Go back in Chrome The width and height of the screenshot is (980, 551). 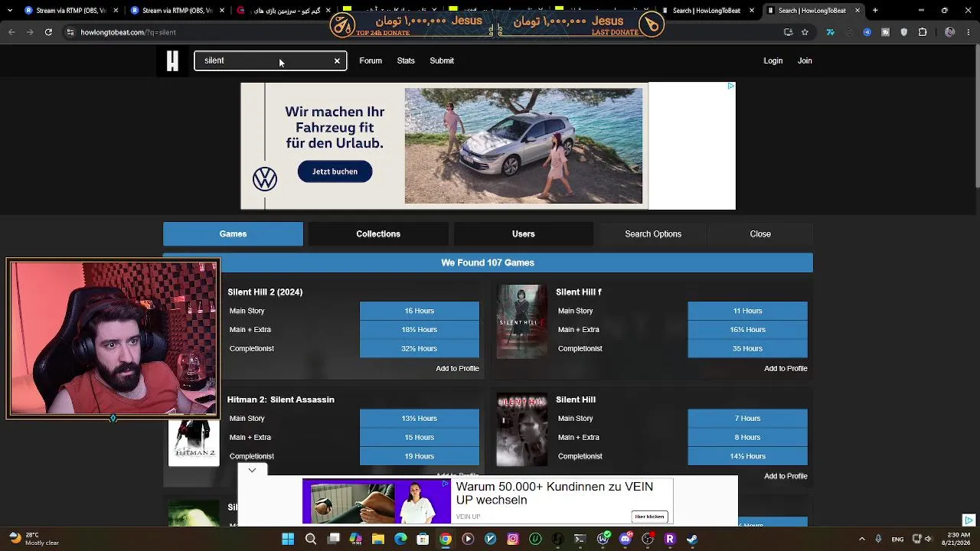click(11, 32)
